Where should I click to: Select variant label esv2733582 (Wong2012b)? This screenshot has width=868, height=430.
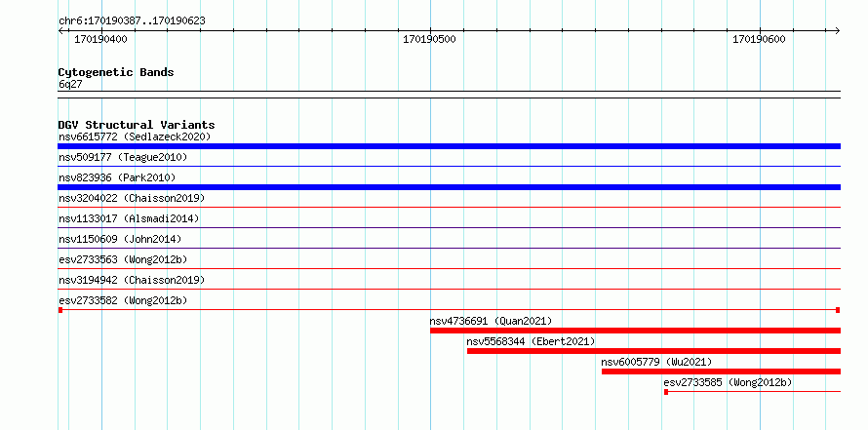click(123, 300)
